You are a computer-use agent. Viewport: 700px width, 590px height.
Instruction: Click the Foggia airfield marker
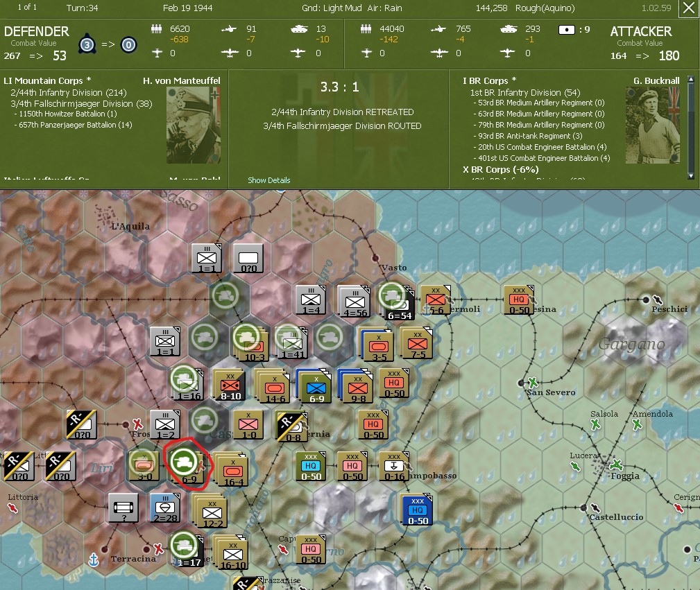coord(617,465)
